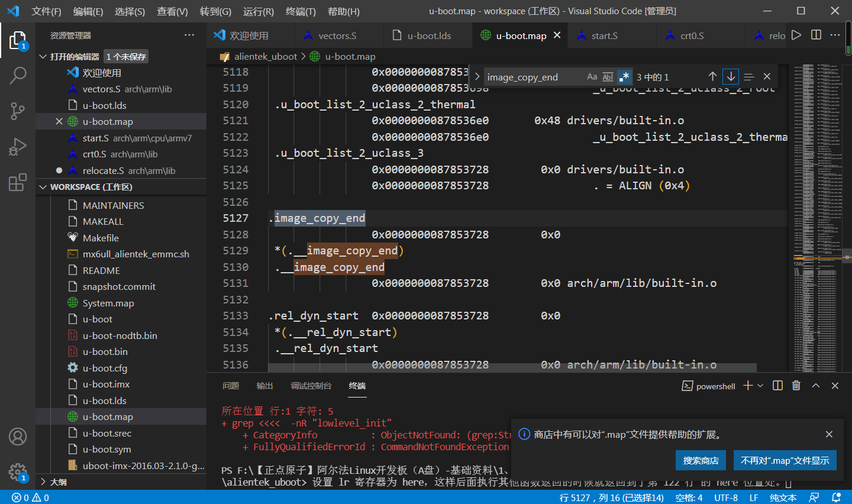Kill the terminal with trash icon
This screenshot has height=504, width=852.
click(796, 386)
